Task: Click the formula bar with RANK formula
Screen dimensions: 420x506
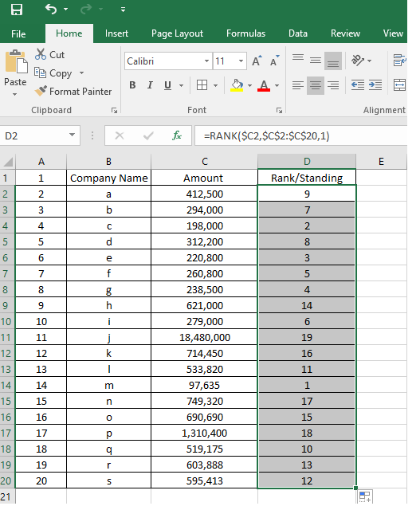Action: (x=300, y=135)
